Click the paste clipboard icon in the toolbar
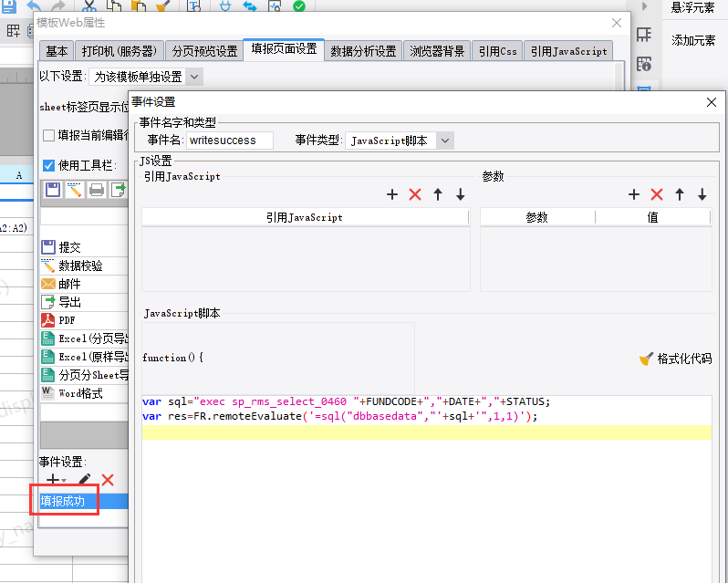The image size is (728, 583). click(x=139, y=5)
